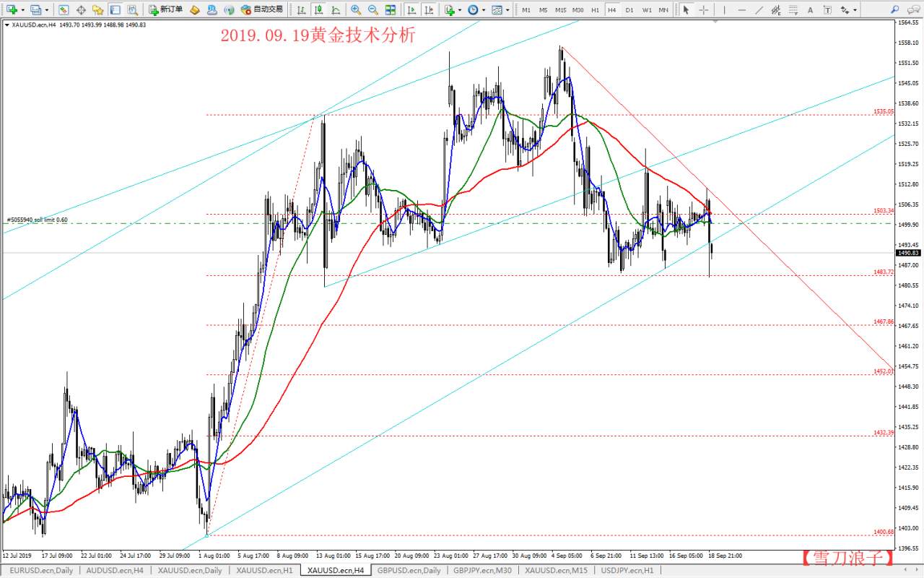
Task: Select the vertical line tool
Action: (x=724, y=10)
